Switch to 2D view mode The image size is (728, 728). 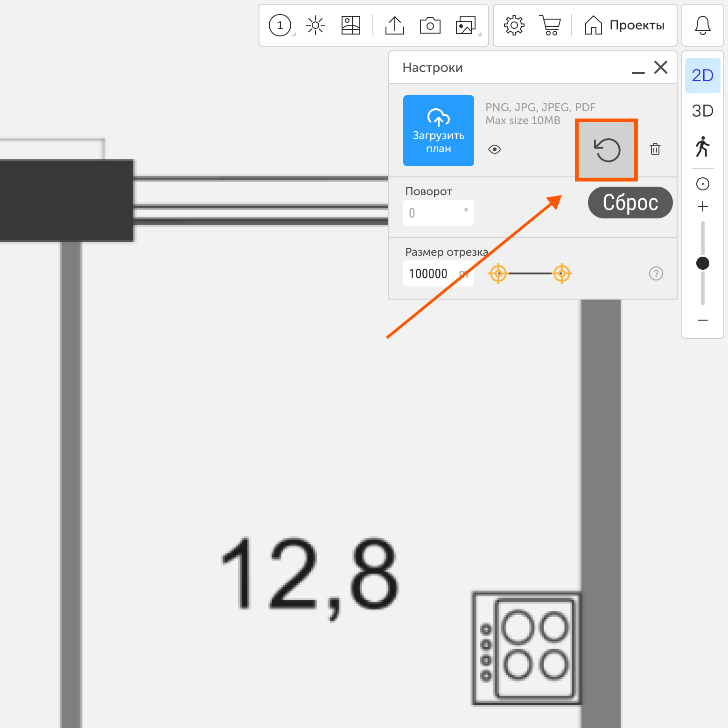coord(702,76)
